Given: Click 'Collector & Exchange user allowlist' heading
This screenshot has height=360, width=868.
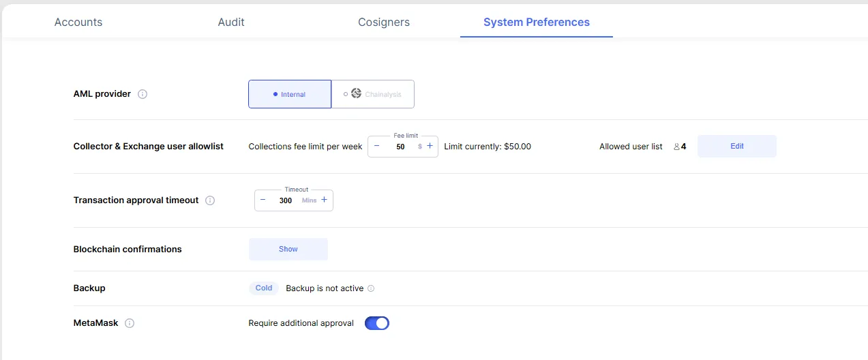Looking at the screenshot, I should pos(149,147).
